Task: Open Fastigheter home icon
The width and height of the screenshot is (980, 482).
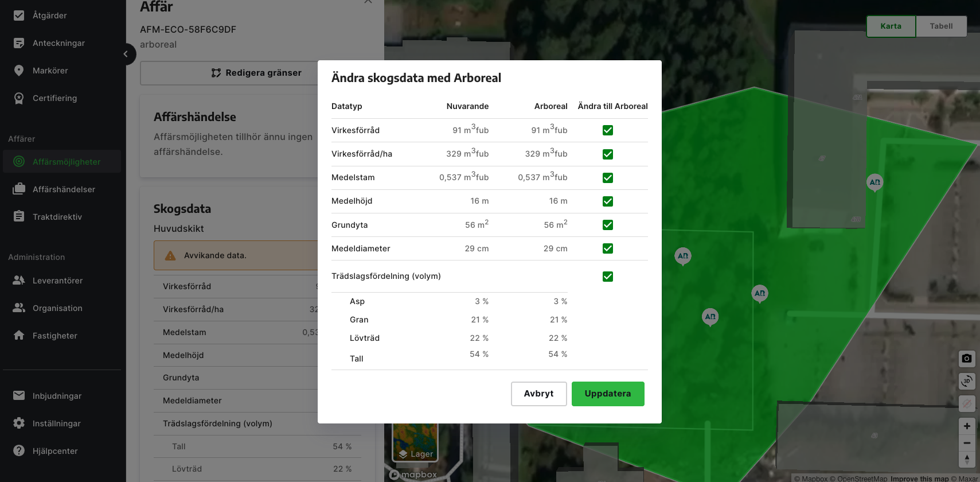Action: click(19, 335)
